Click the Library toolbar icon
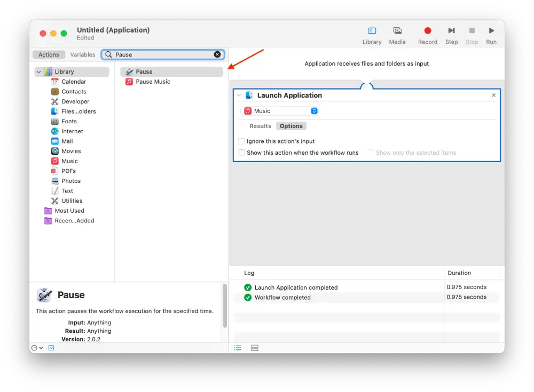 pyautogui.click(x=372, y=31)
